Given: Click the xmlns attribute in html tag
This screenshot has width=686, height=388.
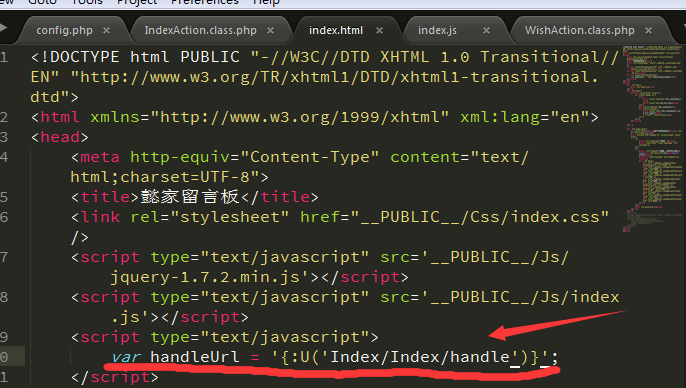Looking at the screenshot, I should coord(116,117).
